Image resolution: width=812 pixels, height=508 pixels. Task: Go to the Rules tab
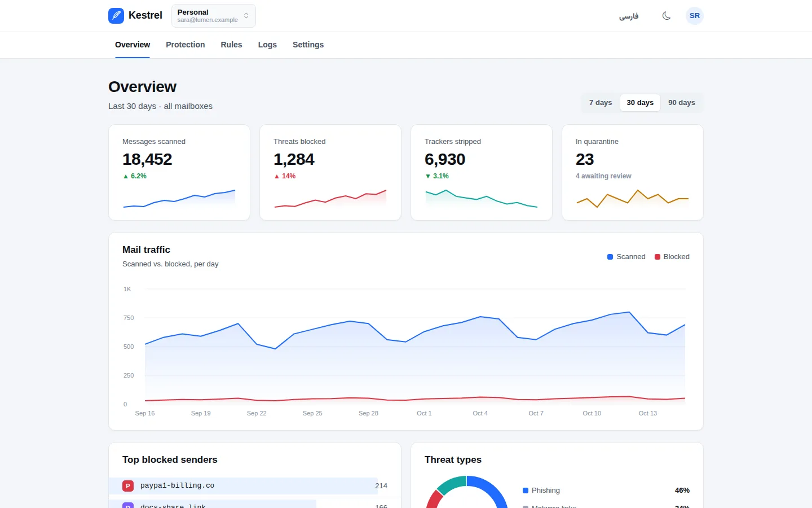tap(231, 45)
